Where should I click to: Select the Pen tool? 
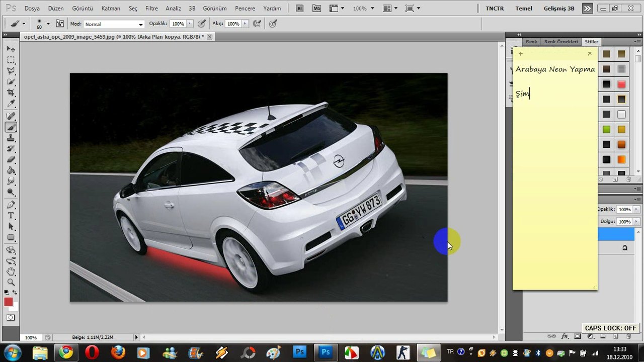tap(11, 205)
